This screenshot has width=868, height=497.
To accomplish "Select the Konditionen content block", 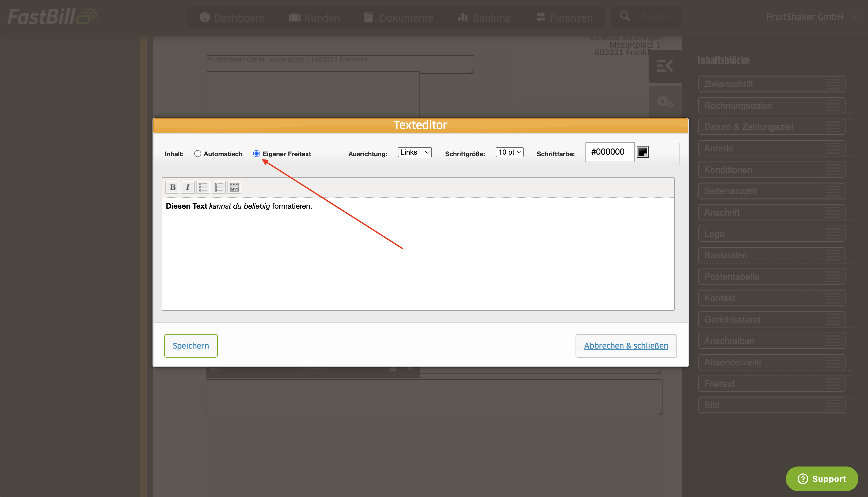I will pos(772,170).
